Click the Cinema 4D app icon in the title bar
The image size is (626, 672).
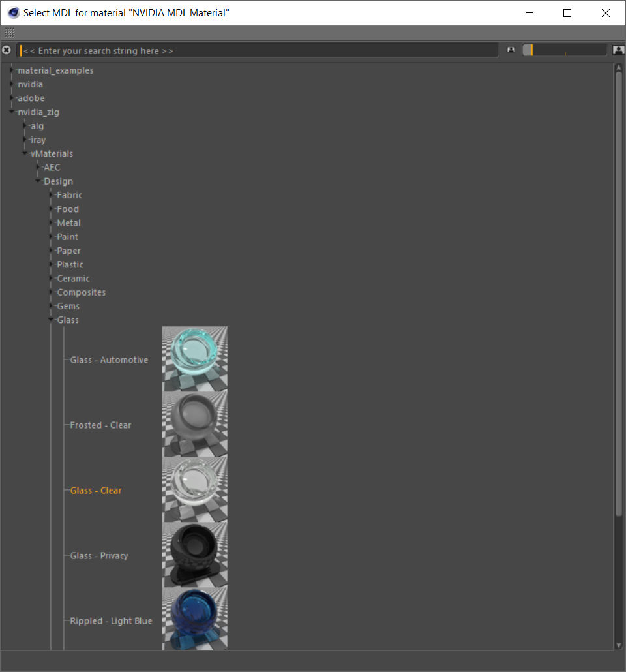pyautogui.click(x=13, y=13)
